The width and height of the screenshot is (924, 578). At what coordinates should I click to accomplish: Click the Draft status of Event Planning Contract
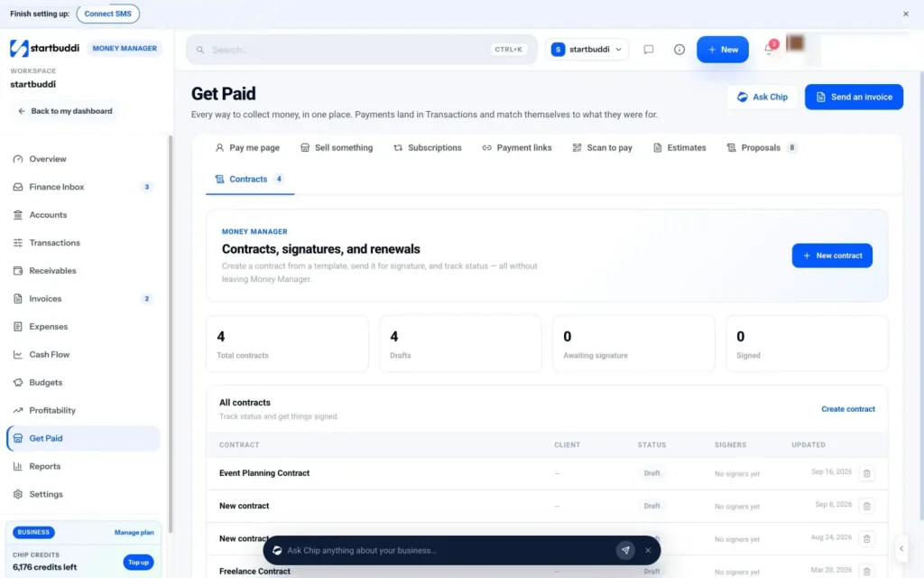click(651, 473)
